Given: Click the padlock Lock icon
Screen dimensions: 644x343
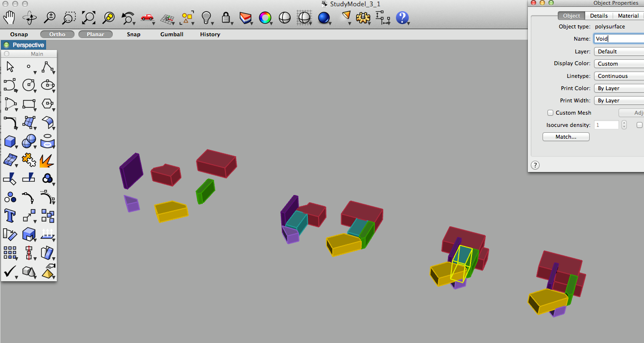Looking at the screenshot, I should (x=225, y=18).
